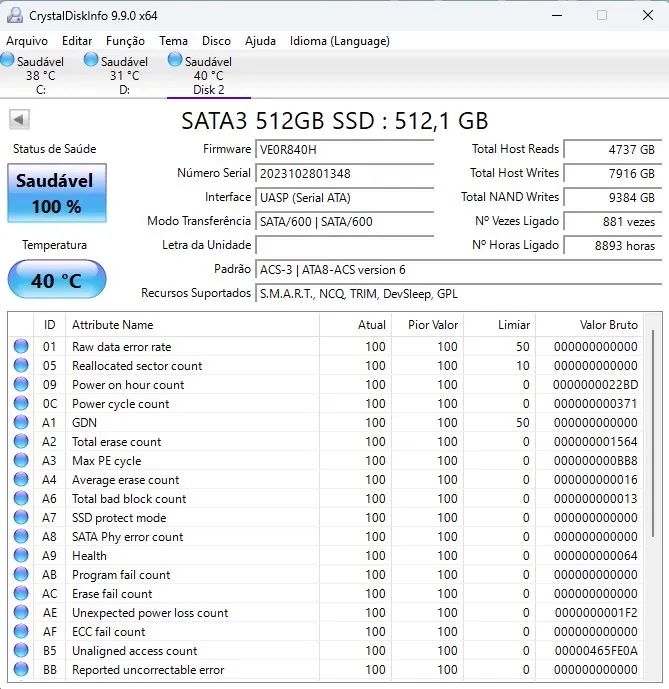Click the ID column header
Image resolution: width=669 pixels, height=689 pixels.
pos(49,325)
